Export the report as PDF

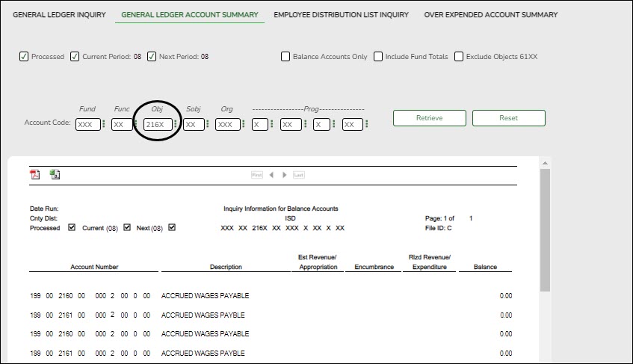[x=34, y=175]
